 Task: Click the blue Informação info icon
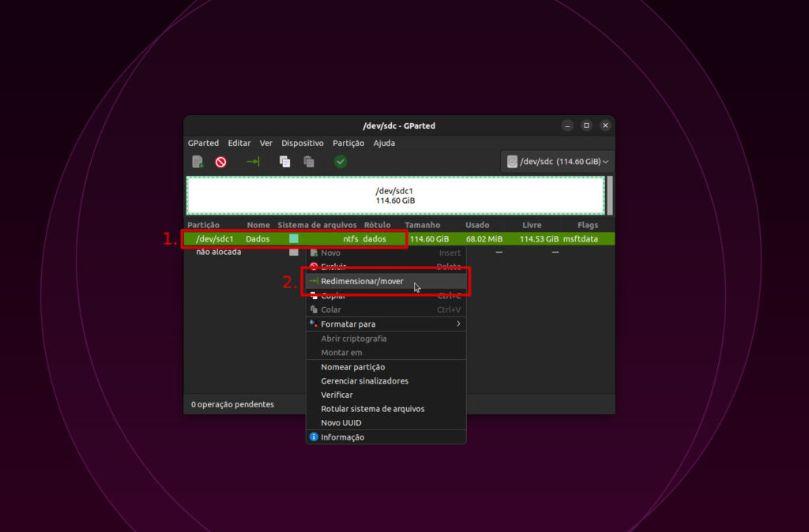click(313, 436)
